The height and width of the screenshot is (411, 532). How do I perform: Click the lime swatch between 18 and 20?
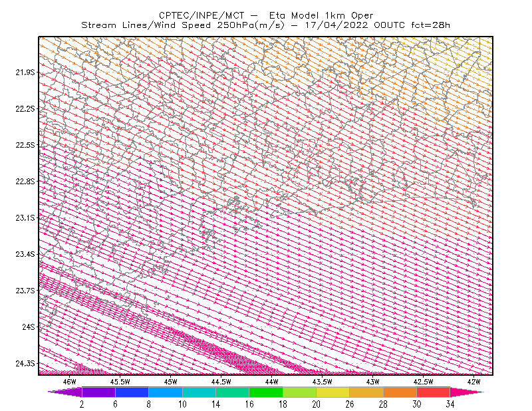tap(299, 392)
